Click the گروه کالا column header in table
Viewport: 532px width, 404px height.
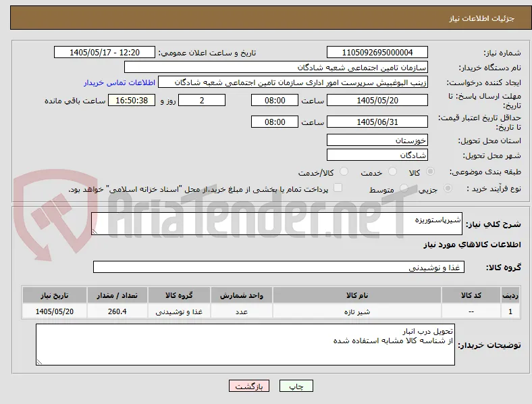click(179, 295)
